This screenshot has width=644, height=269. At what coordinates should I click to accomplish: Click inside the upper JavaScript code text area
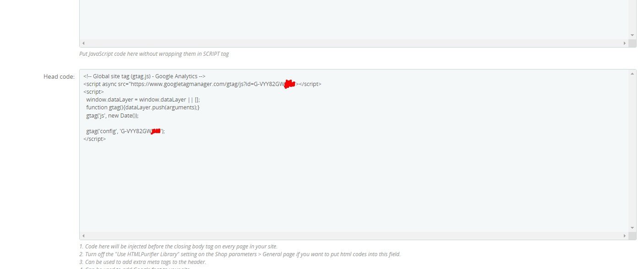click(x=354, y=19)
